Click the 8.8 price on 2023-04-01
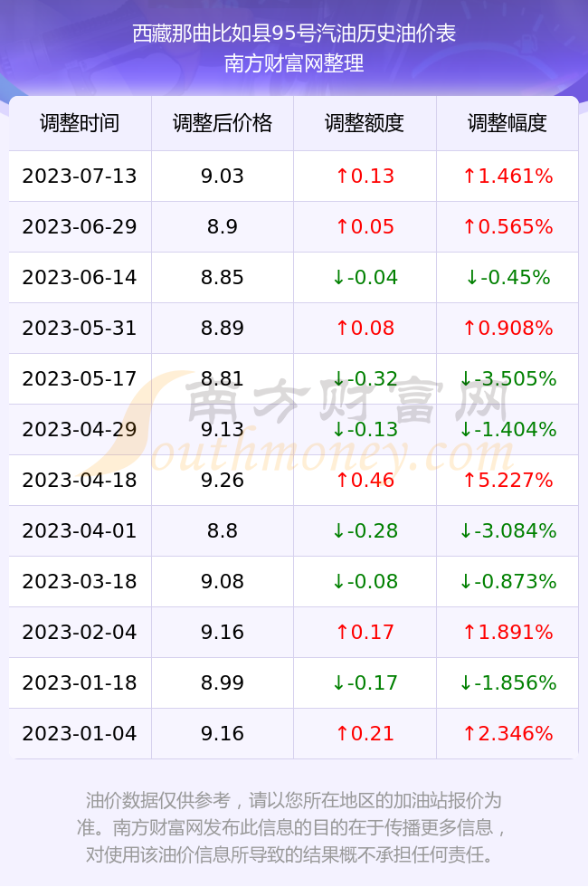 point(223,530)
